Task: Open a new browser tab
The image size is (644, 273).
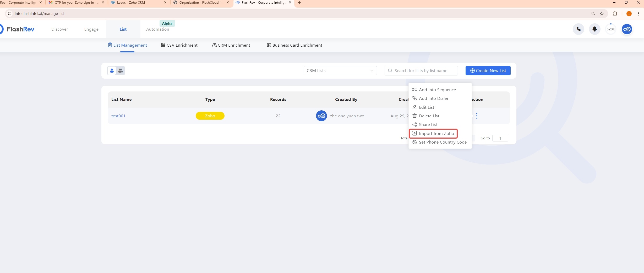Action: pyautogui.click(x=299, y=2)
